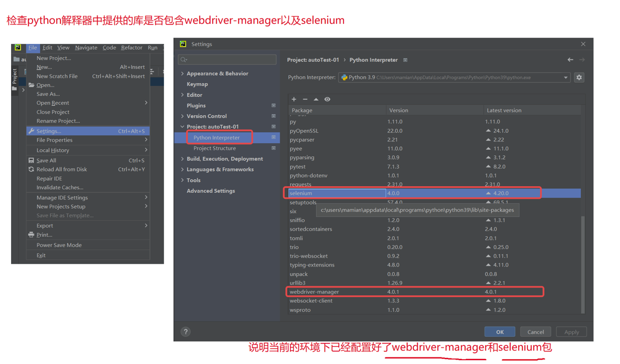Viewport: 620px width, 364px height.
Task: Click the uninstall package minus icon
Action: [305, 99]
